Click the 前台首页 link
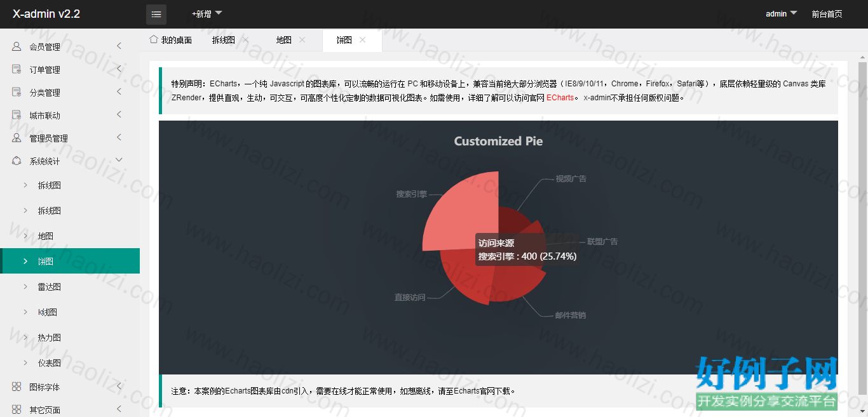The image size is (868, 417). tap(827, 14)
